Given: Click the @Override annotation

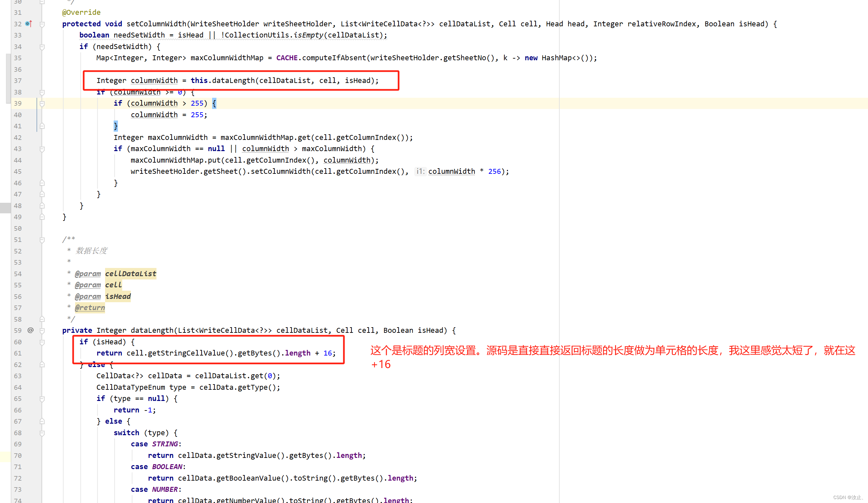Looking at the screenshot, I should pyautogui.click(x=81, y=13).
